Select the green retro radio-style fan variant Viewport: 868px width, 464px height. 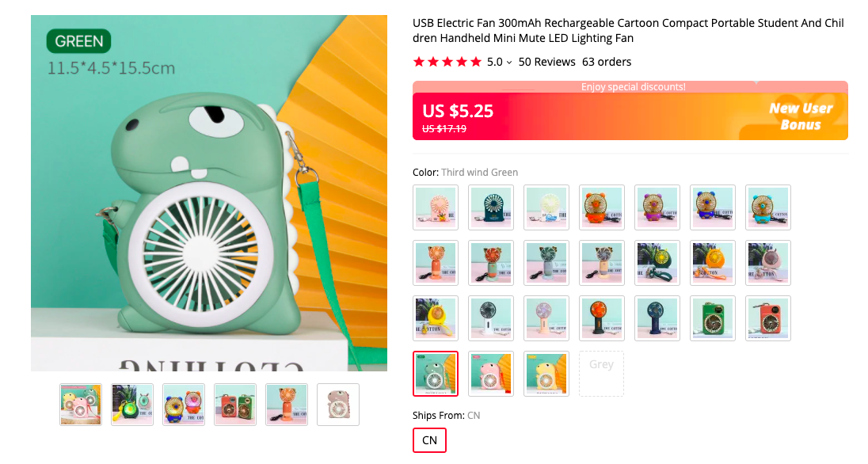(713, 318)
